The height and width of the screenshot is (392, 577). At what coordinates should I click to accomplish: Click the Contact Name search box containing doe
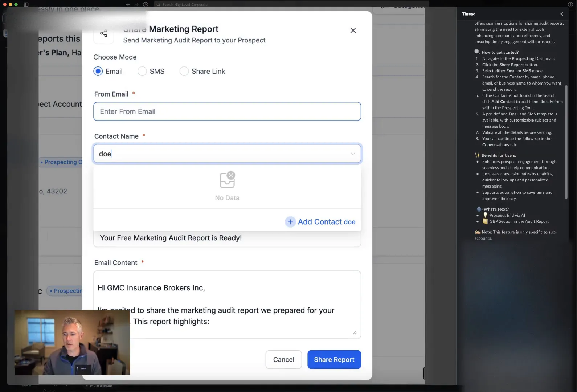pos(227,154)
